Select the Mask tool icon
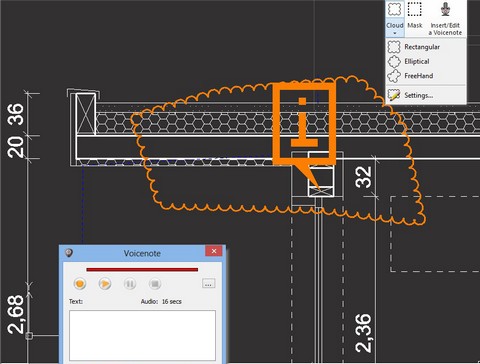Viewport: 480px width, 364px height. [x=415, y=9]
